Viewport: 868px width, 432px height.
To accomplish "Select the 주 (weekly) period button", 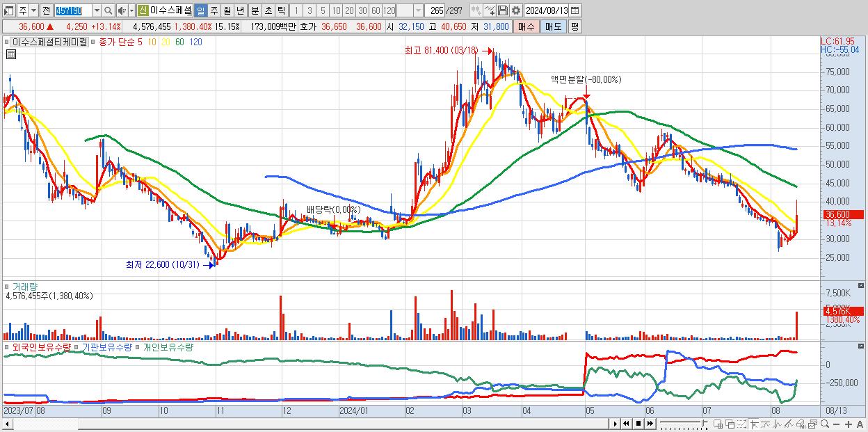I will point(214,10).
